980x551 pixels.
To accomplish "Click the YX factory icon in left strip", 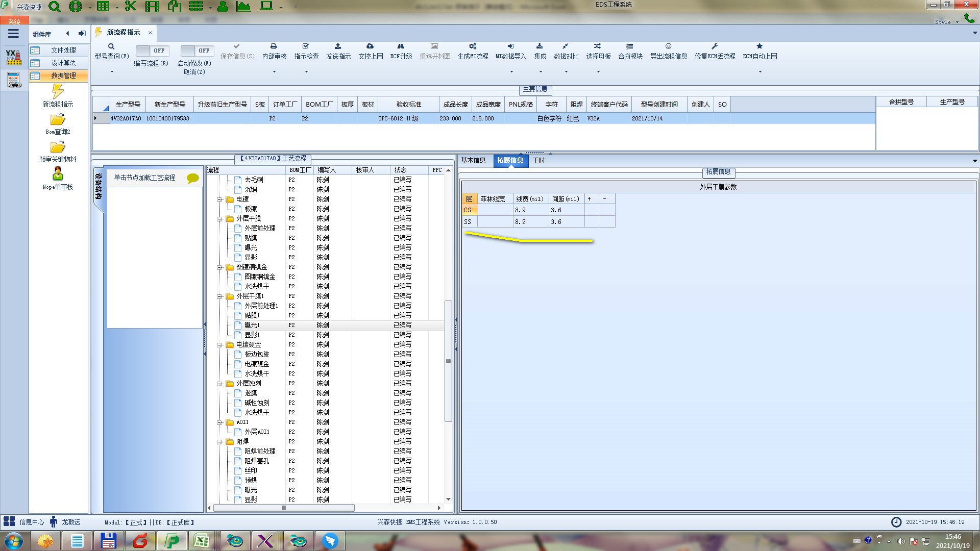I will [14, 57].
